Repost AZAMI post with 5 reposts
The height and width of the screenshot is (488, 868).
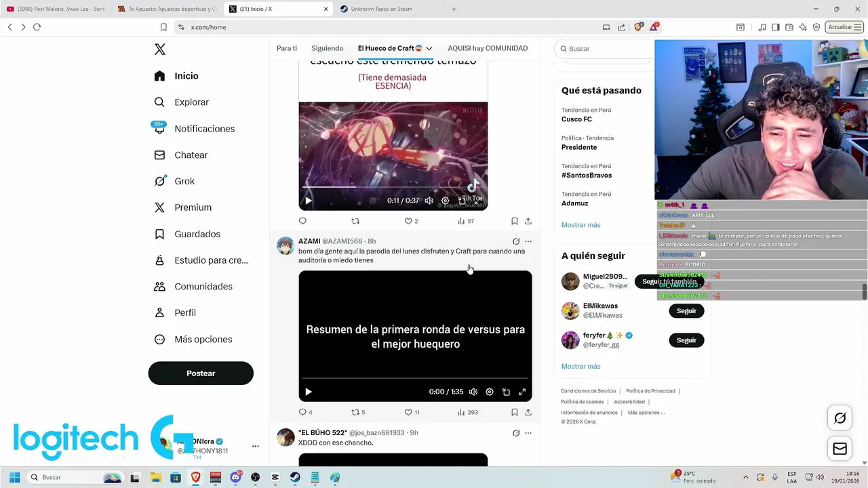[x=358, y=412]
